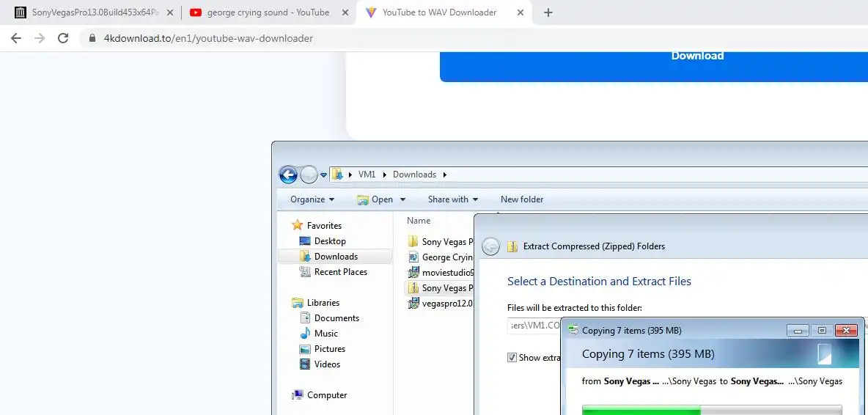Reload the current browser page
This screenshot has width=868, height=415.
point(63,38)
